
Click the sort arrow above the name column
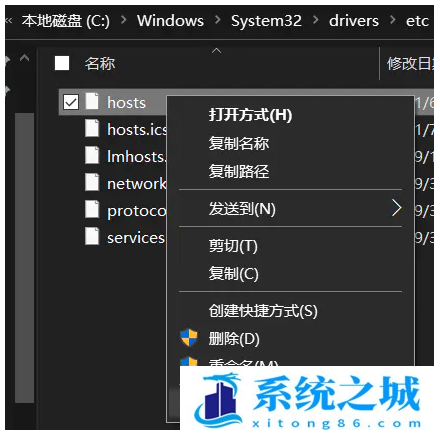point(216,51)
